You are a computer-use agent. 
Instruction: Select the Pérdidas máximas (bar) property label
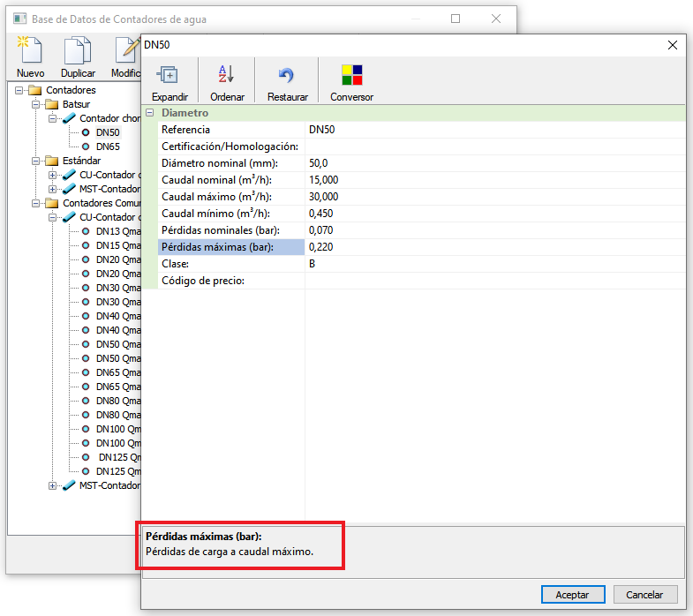coord(231,247)
